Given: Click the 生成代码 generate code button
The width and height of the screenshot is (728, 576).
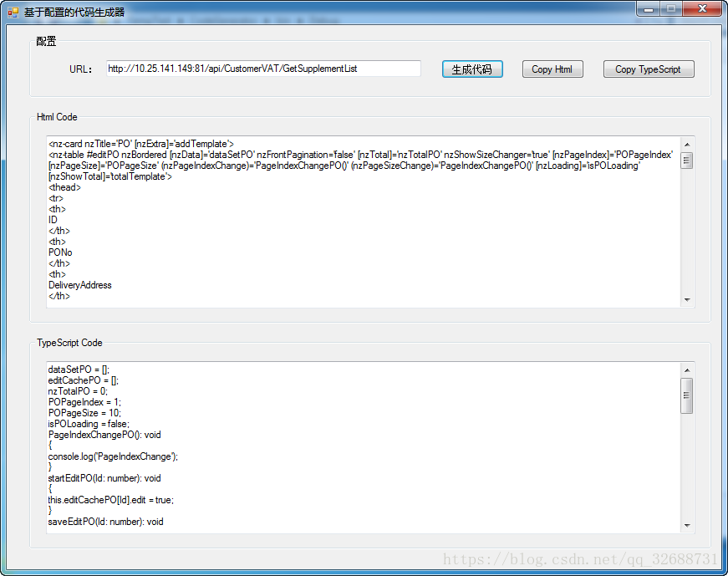Looking at the screenshot, I should [472, 69].
